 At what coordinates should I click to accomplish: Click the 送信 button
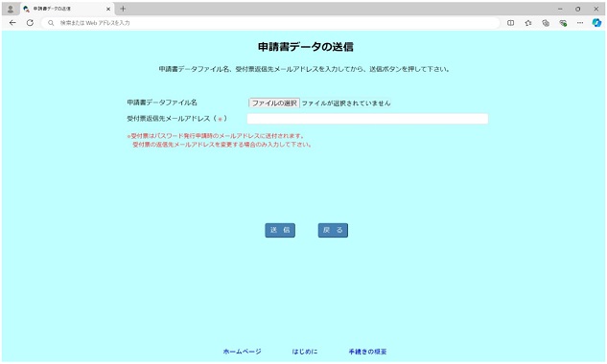(280, 230)
